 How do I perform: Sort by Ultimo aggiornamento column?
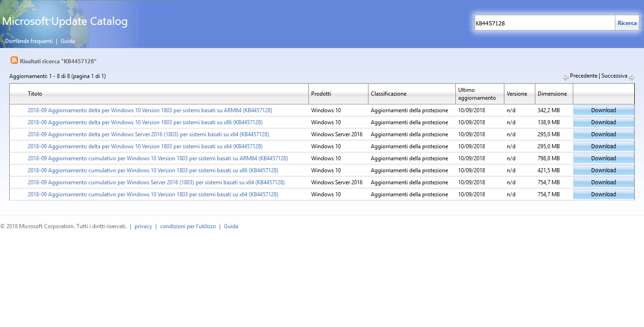(x=477, y=94)
